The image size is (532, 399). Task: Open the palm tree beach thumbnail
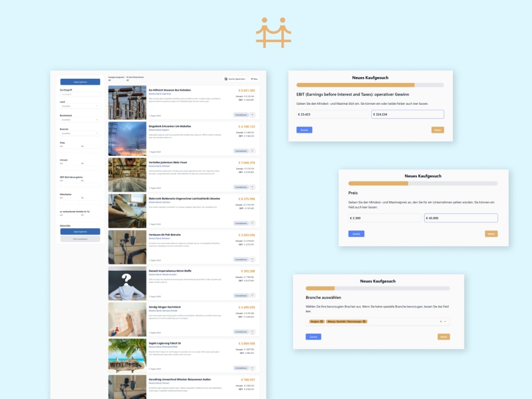pyautogui.click(x=127, y=355)
